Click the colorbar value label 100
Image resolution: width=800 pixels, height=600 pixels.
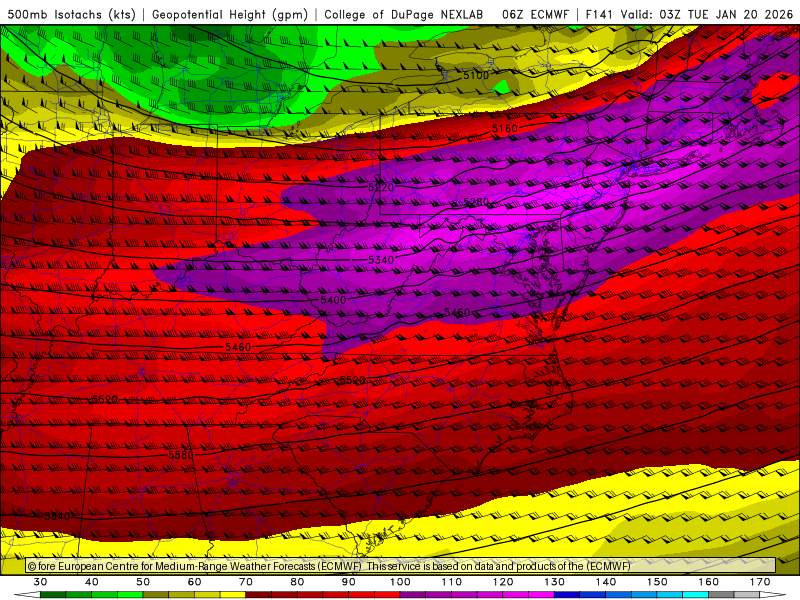click(401, 582)
